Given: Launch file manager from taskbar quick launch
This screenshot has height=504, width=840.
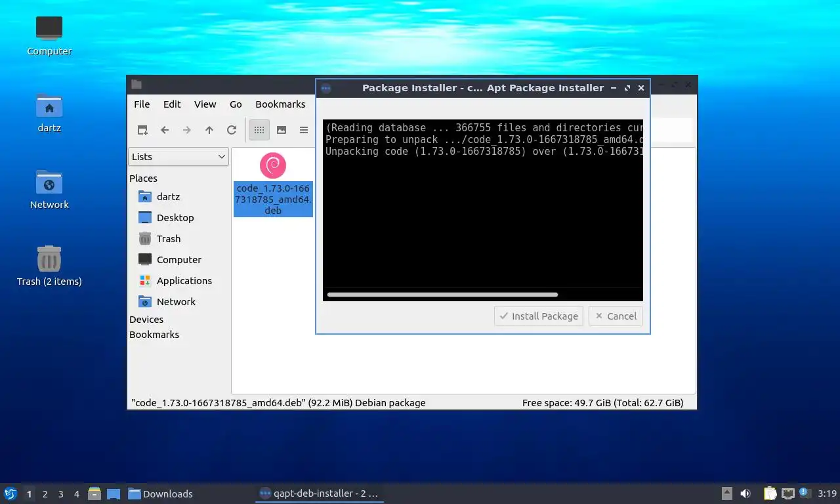Looking at the screenshot, I should coord(94,493).
